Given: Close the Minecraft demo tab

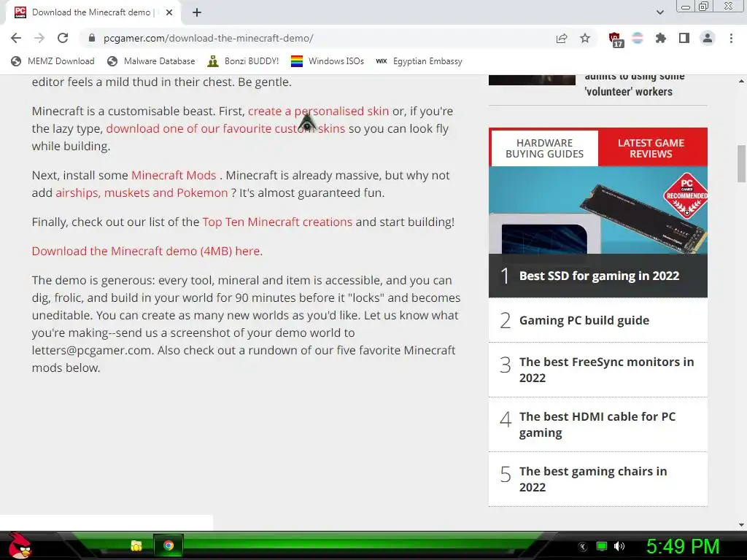Looking at the screenshot, I should [169, 12].
